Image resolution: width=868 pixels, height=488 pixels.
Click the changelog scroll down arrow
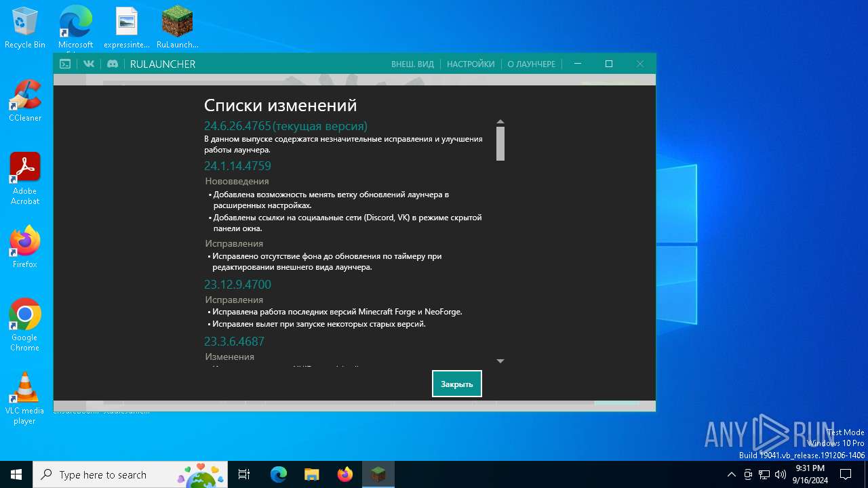tap(500, 361)
